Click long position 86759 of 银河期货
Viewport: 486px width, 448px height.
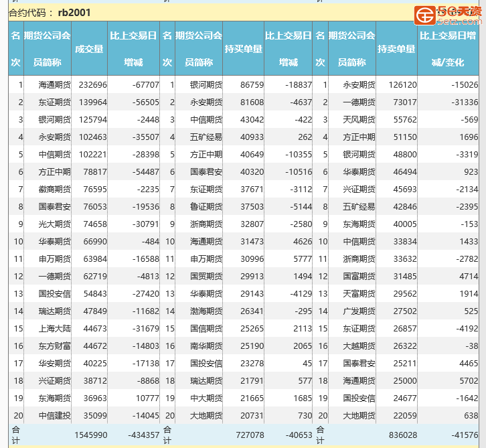point(252,84)
